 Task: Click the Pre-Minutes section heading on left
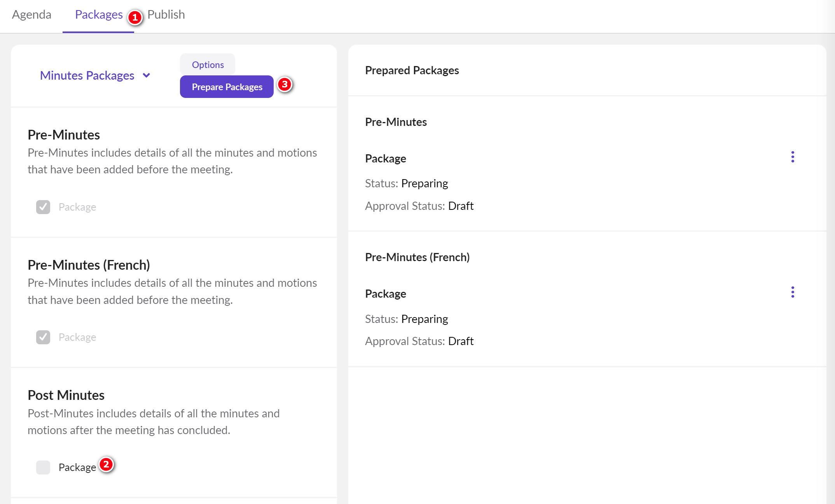pos(64,135)
